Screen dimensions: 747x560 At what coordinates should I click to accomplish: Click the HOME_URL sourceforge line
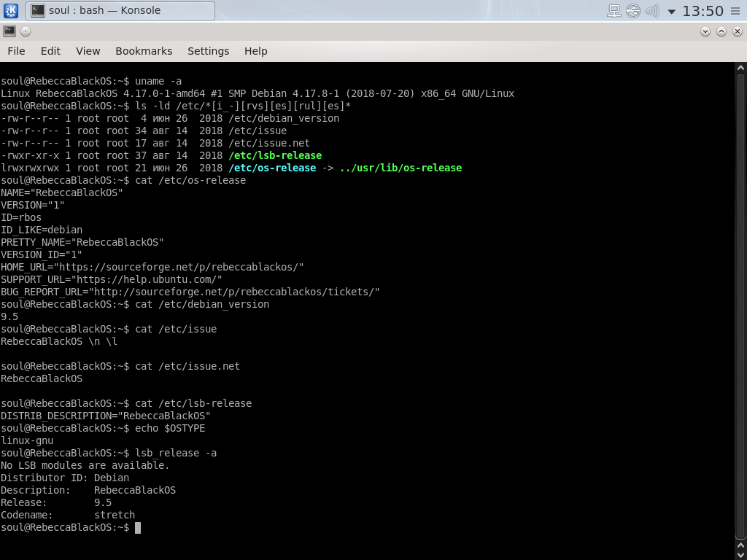pyautogui.click(x=152, y=267)
